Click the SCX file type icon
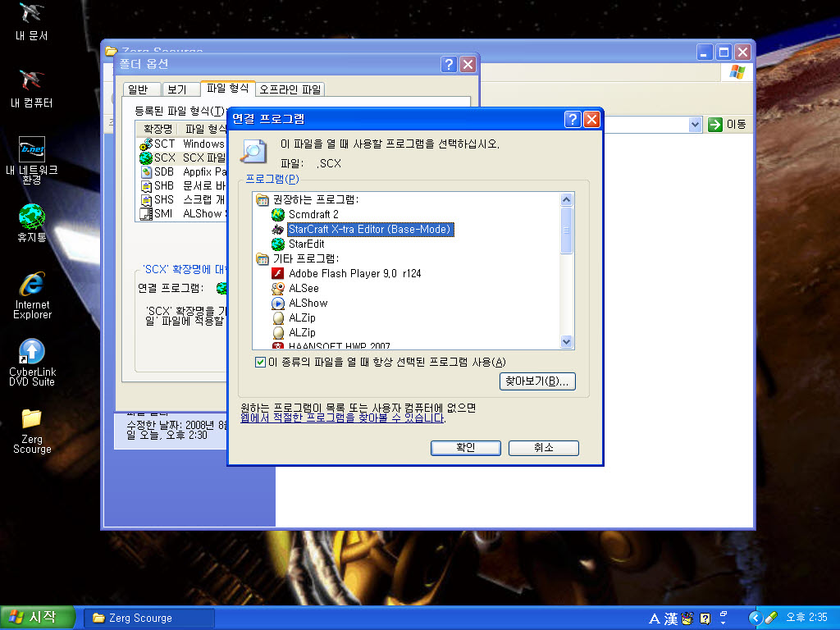 (146, 158)
